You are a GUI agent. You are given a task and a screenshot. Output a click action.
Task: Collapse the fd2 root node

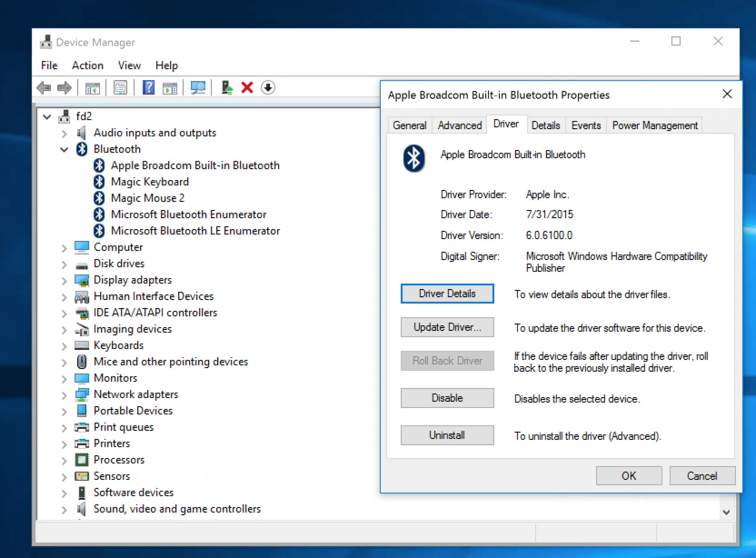click(46, 116)
